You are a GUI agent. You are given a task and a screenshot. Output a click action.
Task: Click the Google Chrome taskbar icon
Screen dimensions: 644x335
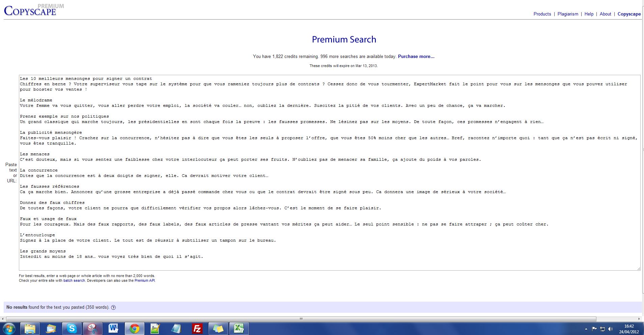tap(134, 328)
